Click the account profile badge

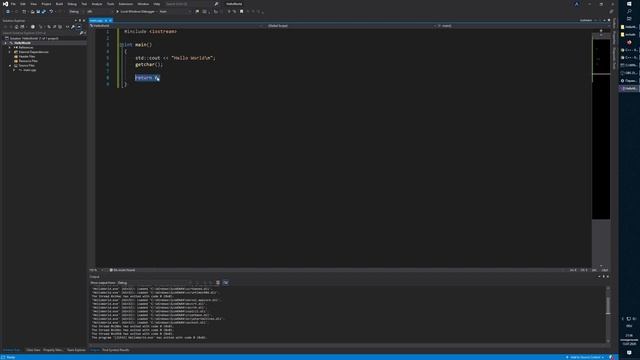(576, 4)
